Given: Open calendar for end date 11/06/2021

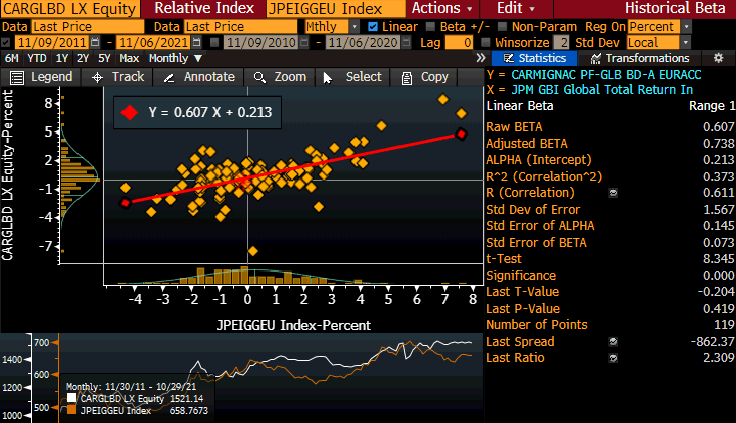Looking at the screenshot, I should click(x=197, y=43).
